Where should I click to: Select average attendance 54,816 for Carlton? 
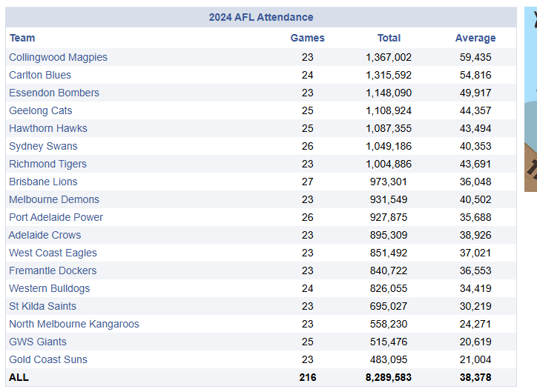tap(475, 75)
